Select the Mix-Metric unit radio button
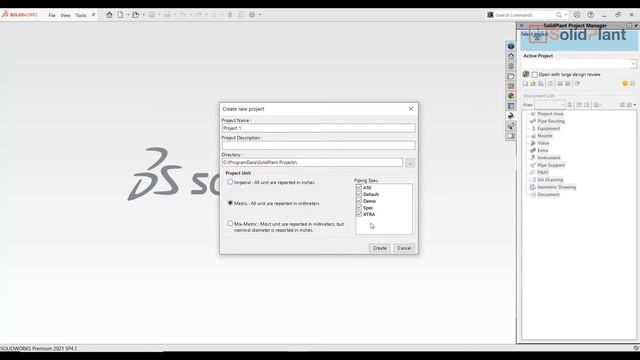640x360 pixels. tap(230, 224)
